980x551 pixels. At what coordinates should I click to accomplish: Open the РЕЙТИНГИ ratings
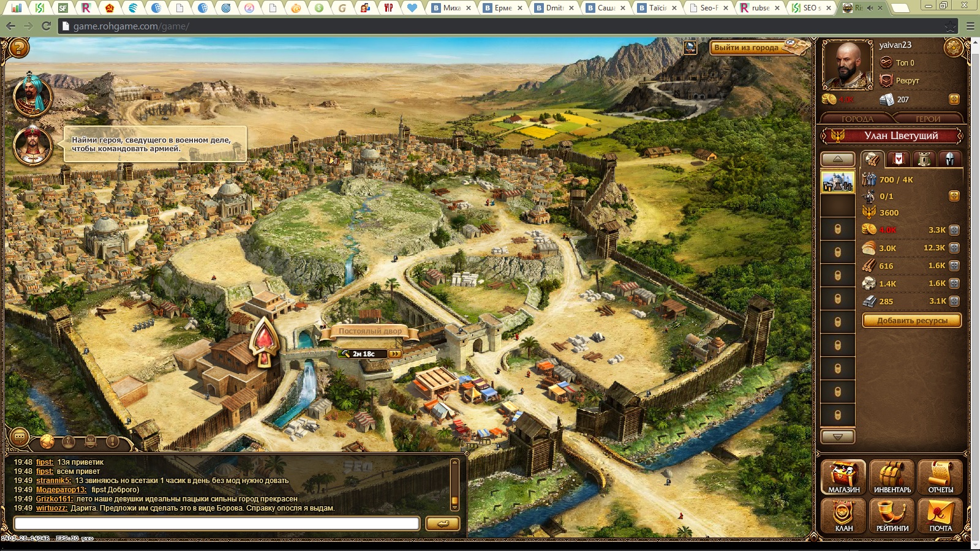[x=892, y=515]
